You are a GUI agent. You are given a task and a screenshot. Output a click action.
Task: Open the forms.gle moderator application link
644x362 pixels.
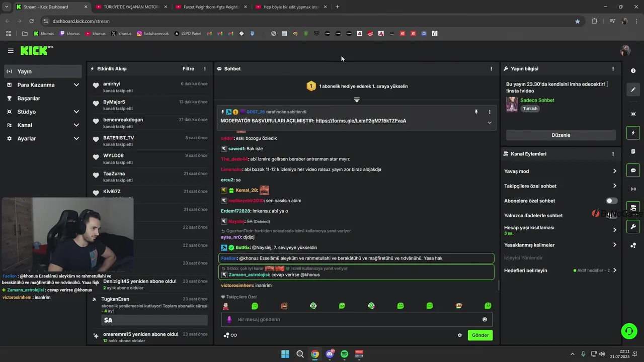pyautogui.click(x=361, y=121)
